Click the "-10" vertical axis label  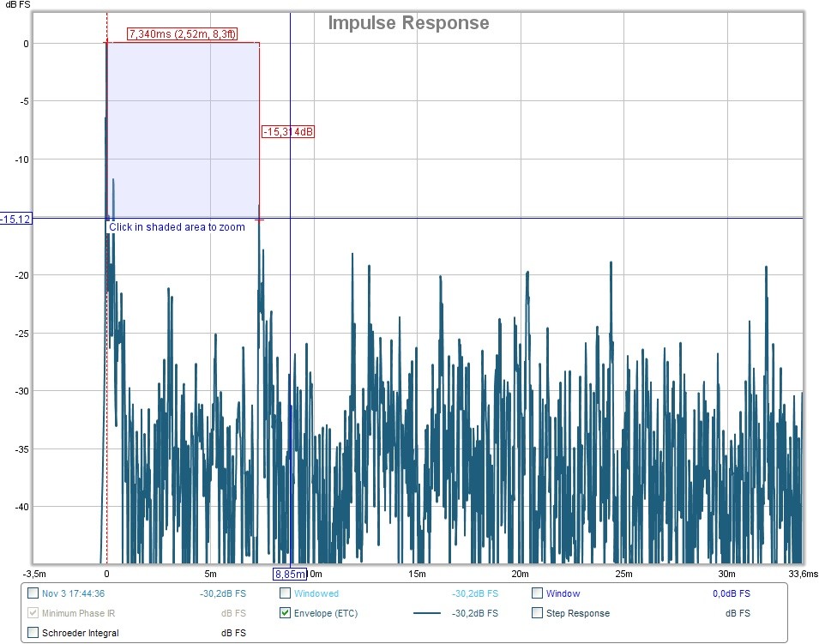(x=22, y=159)
